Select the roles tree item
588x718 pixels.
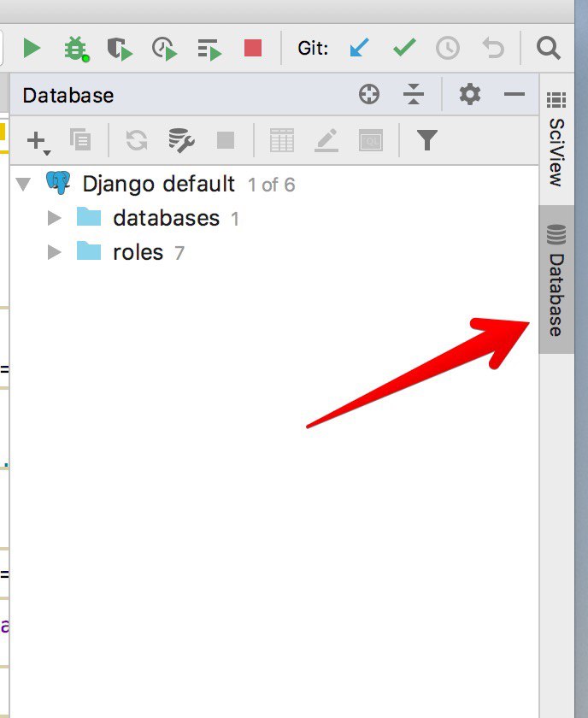(x=138, y=252)
